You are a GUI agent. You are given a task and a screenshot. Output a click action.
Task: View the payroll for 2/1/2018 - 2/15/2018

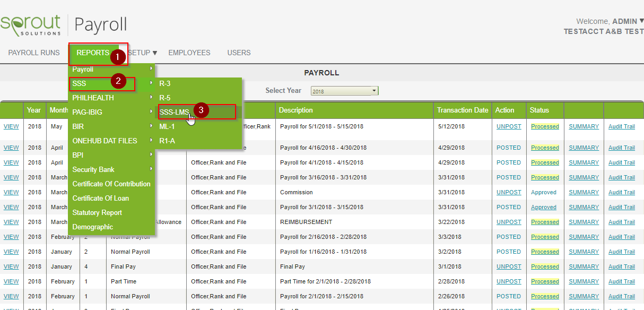coord(11,296)
